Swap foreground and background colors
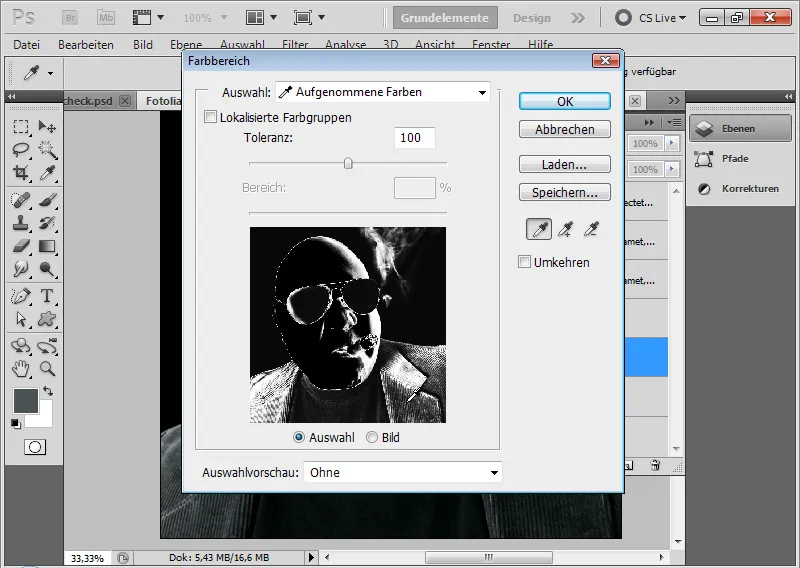Viewport: 800px width, 568px height. (48, 391)
